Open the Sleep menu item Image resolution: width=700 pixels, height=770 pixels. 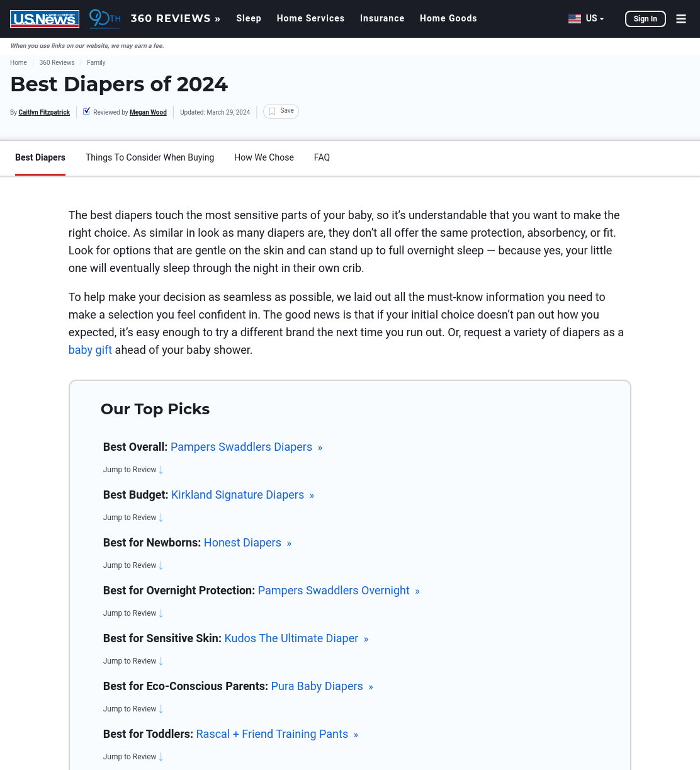coord(249,19)
